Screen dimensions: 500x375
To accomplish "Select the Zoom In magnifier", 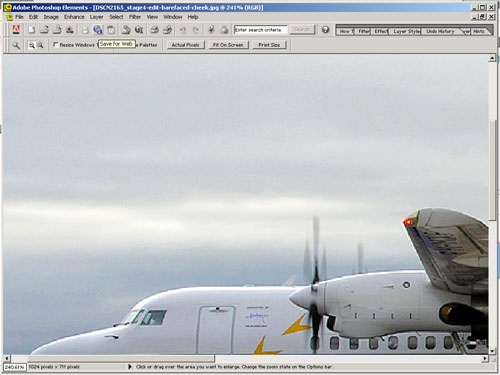I will 31,45.
